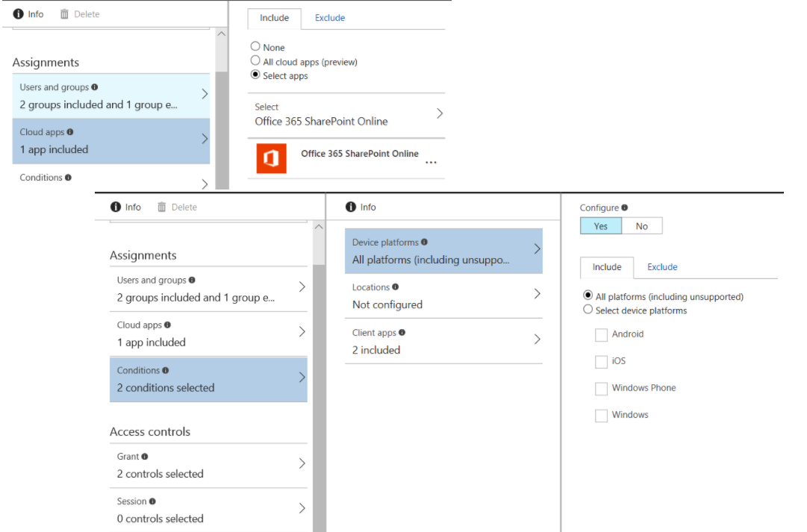Expand Cloud apps 1 app included in the top panel

111,141
